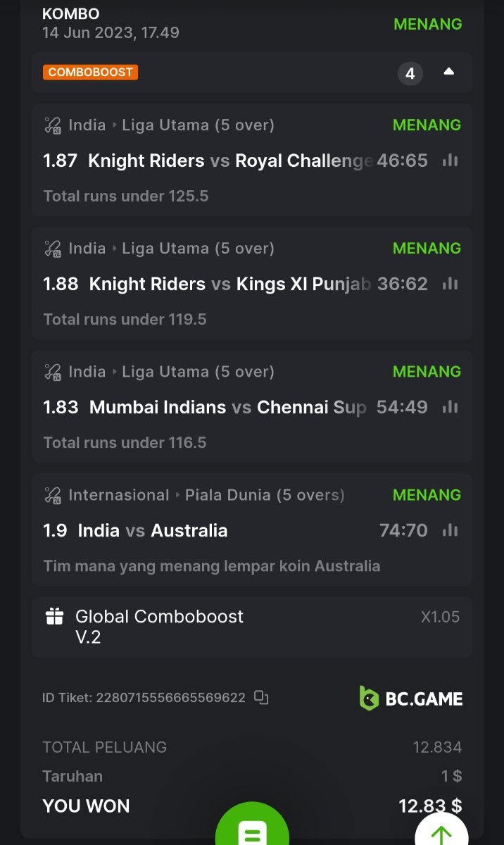Viewport: 504px width, 845px height.
Task: Tap the BC.GAME logo
Action: 411,698
